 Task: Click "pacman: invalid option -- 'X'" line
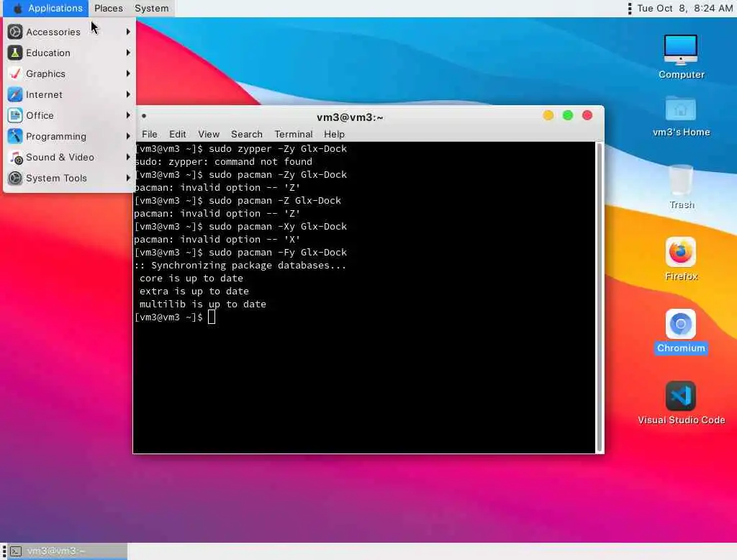pos(217,239)
